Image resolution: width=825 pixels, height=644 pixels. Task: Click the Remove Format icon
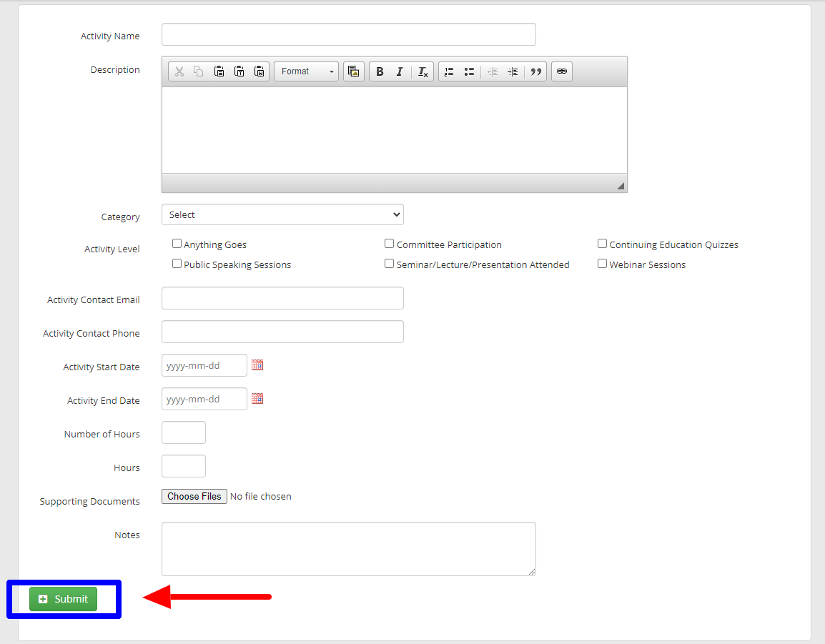pos(423,71)
